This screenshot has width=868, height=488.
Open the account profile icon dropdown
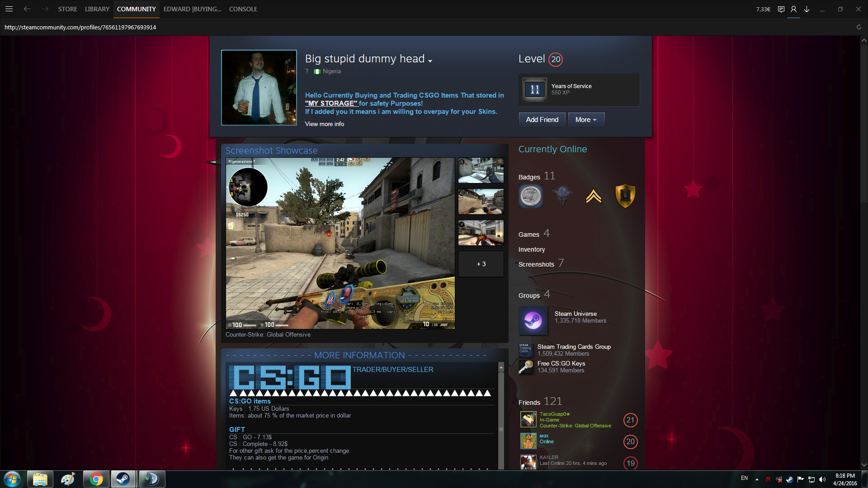pyautogui.click(x=793, y=9)
